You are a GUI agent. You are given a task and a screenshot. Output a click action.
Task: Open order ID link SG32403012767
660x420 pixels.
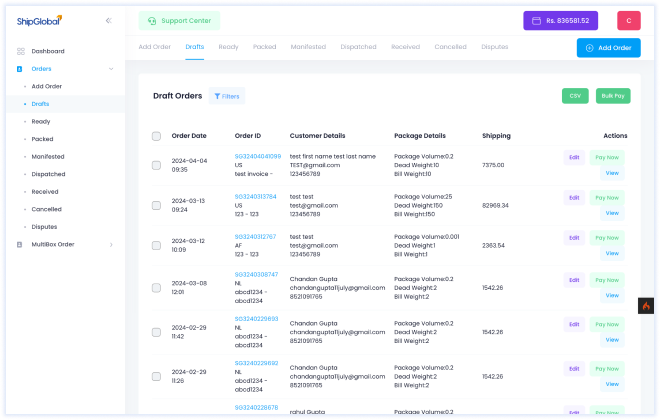[x=256, y=237]
